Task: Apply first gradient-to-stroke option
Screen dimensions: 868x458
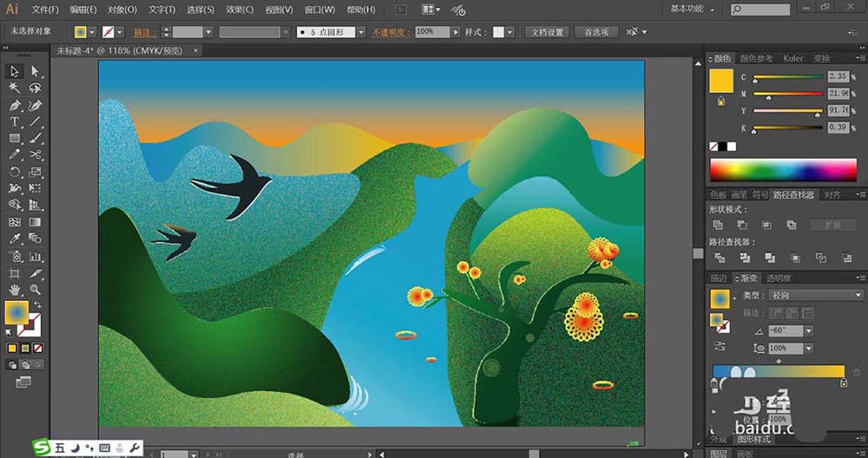Action: (x=776, y=313)
